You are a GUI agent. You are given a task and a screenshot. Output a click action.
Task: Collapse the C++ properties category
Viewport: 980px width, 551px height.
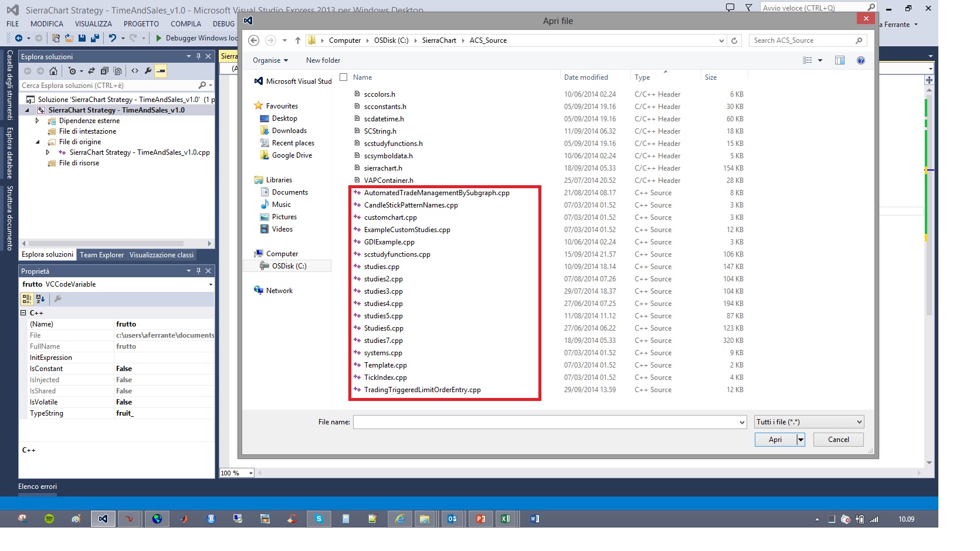point(23,313)
